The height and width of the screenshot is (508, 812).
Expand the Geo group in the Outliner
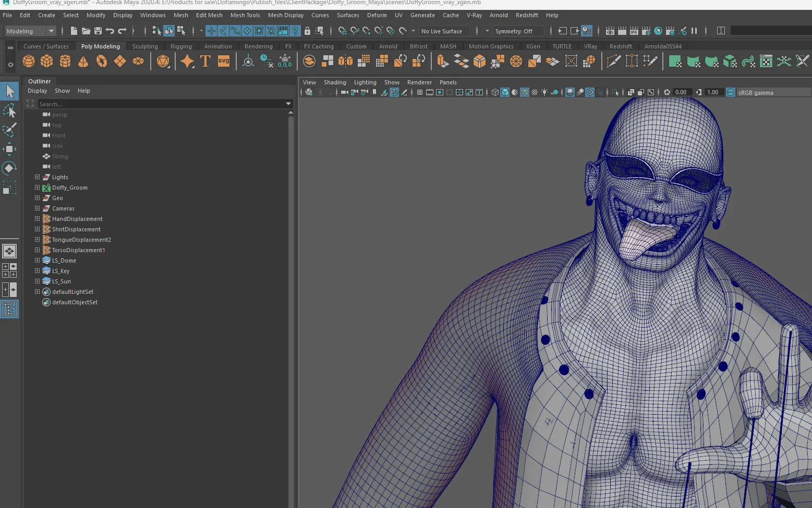click(x=37, y=198)
